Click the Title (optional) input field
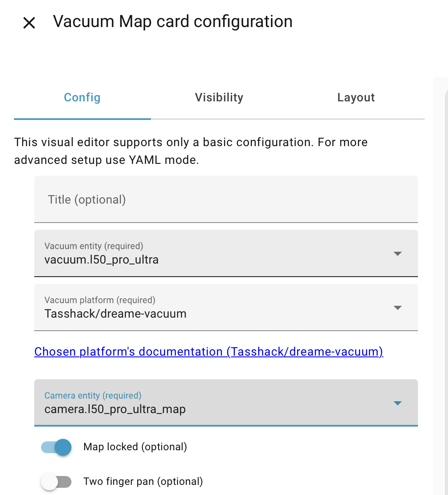This screenshot has width=448, height=495. point(226,199)
